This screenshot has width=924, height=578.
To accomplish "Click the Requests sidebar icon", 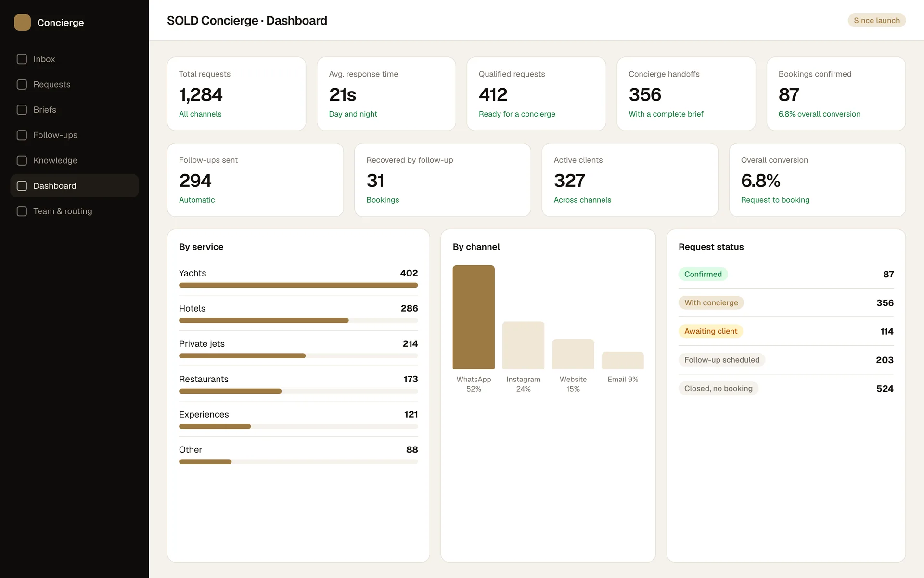I will coord(22,84).
